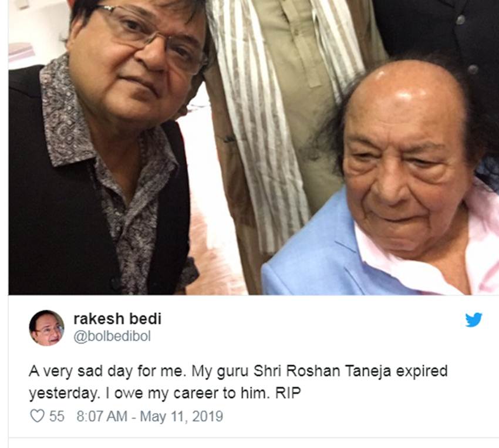Click the tweet text about Roshan Taneja
The image size is (499, 448).
click(238, 382)
